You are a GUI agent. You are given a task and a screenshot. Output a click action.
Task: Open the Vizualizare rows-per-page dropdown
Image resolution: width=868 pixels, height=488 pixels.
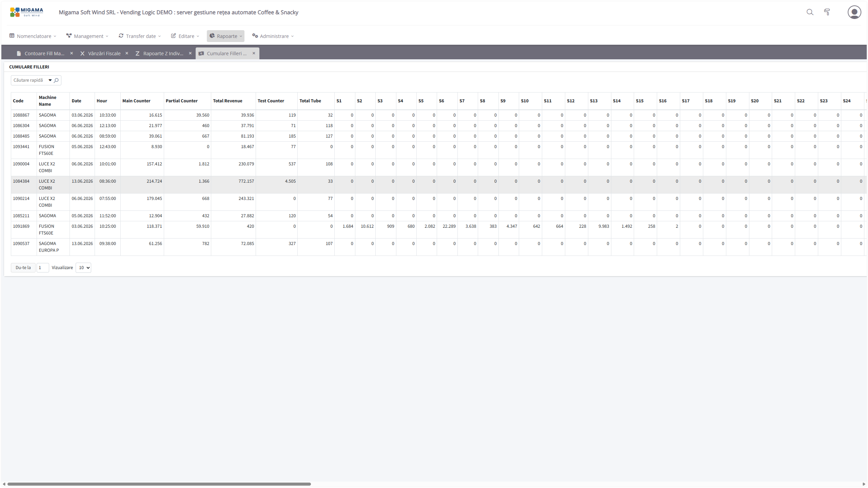pos(83,268)
